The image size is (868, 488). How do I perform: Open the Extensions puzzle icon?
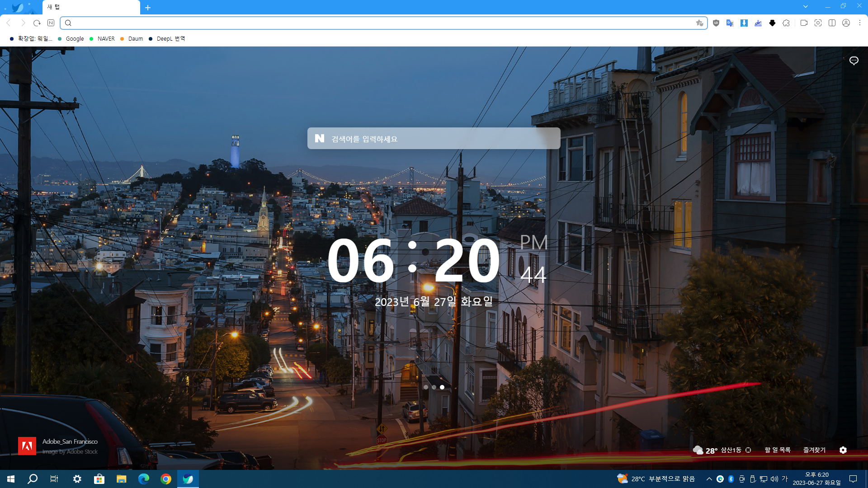click(x=786, y=23)
